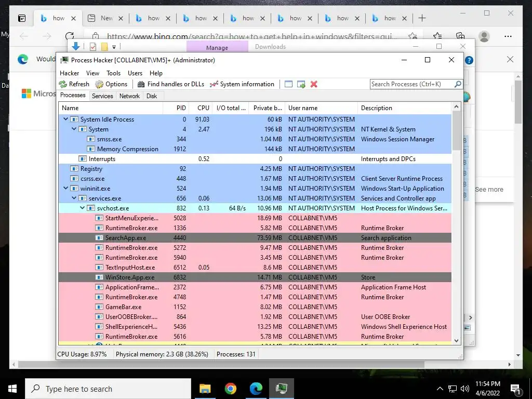Click the magnifier icon in Search Processes box
532x399 pixels.
pyautogui.click(x=457, y=84)
